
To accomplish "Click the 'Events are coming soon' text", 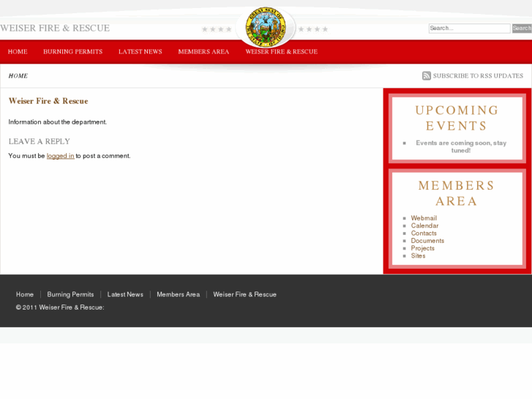I will pyautogui.click(x=461, y=146).
